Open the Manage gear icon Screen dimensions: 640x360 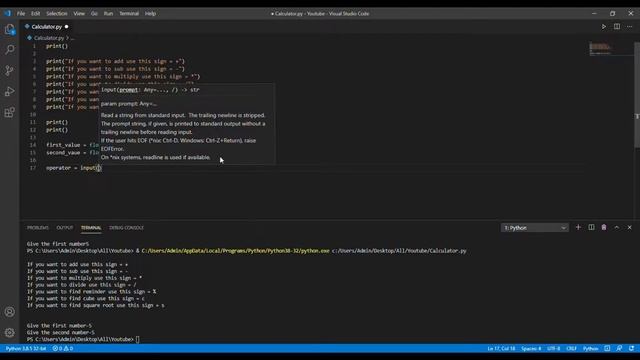9,333
